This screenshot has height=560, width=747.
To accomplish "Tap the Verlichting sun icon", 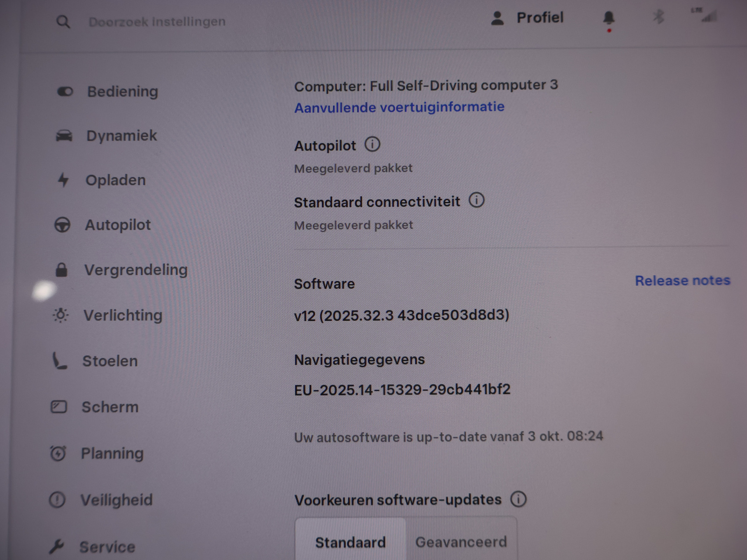I will pos(61,315).
